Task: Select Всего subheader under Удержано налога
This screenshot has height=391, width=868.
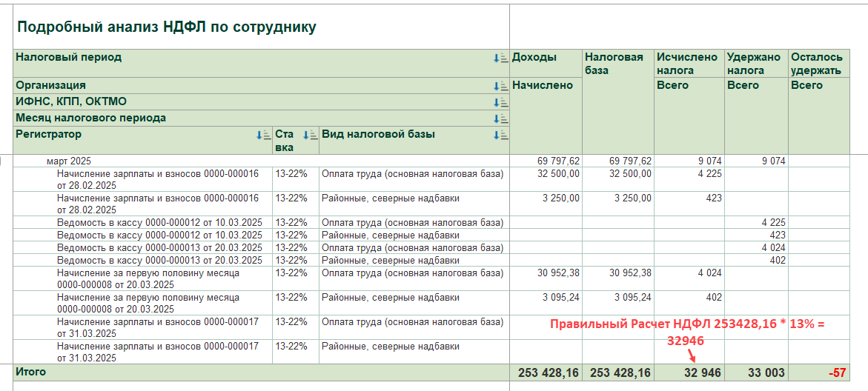Action: tap(743, 85)
